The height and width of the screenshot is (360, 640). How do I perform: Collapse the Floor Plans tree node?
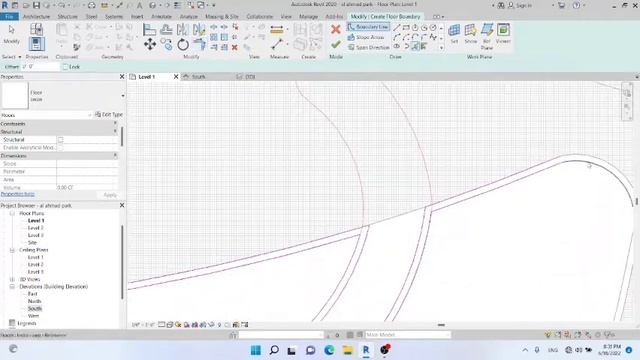[x=12, y=213]
